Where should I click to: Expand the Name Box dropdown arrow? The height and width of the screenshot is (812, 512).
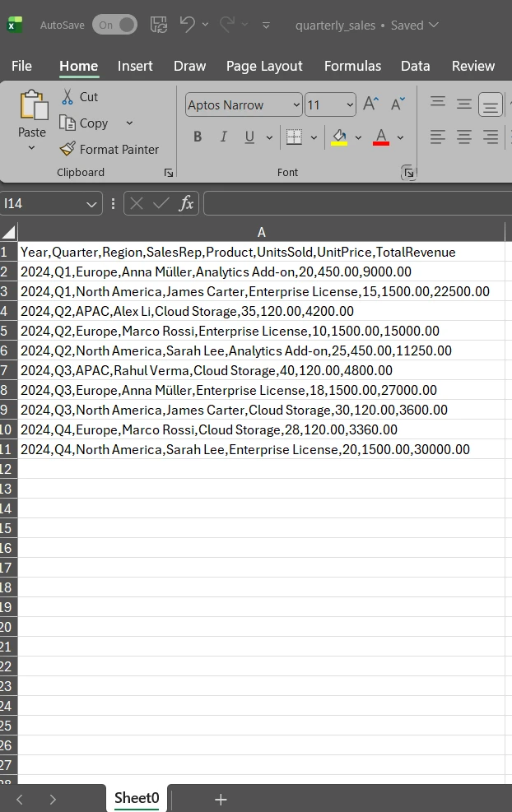[x=91, y=203]
